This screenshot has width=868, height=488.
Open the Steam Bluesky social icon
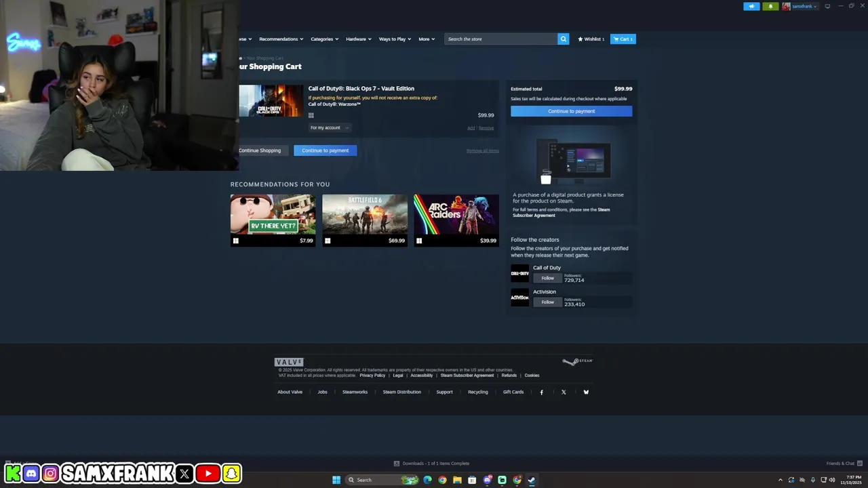click(586, 392)
